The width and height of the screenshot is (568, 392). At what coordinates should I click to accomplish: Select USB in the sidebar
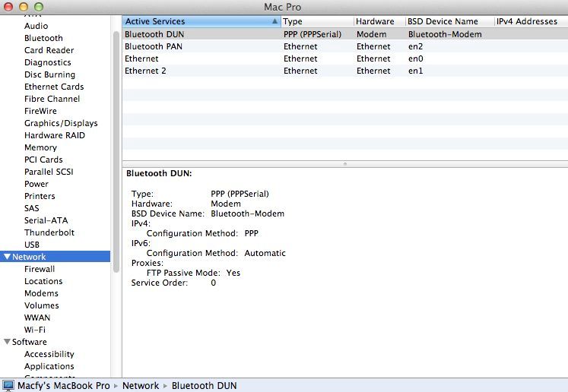(31, 245)
